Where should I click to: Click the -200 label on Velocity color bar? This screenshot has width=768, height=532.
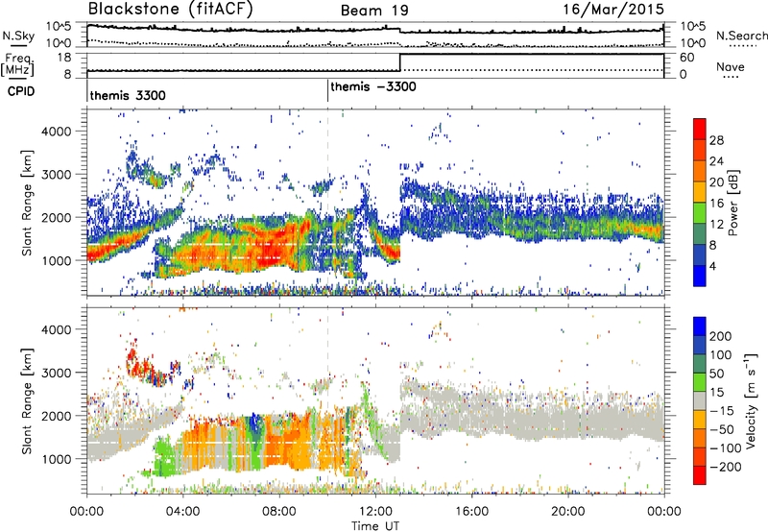tap(725, 467)
